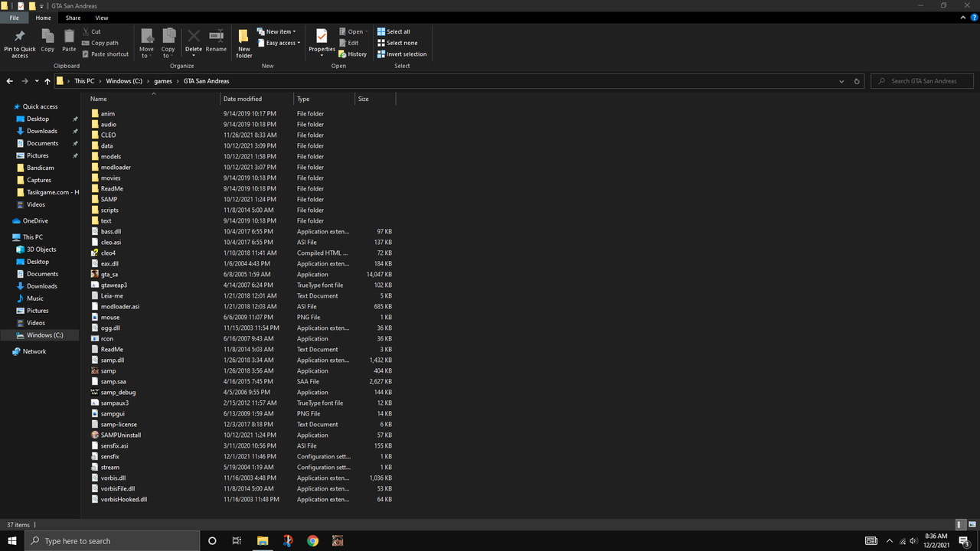Click the Up one level arrow
Screen dimensions: 980x551
coord(47,81)
